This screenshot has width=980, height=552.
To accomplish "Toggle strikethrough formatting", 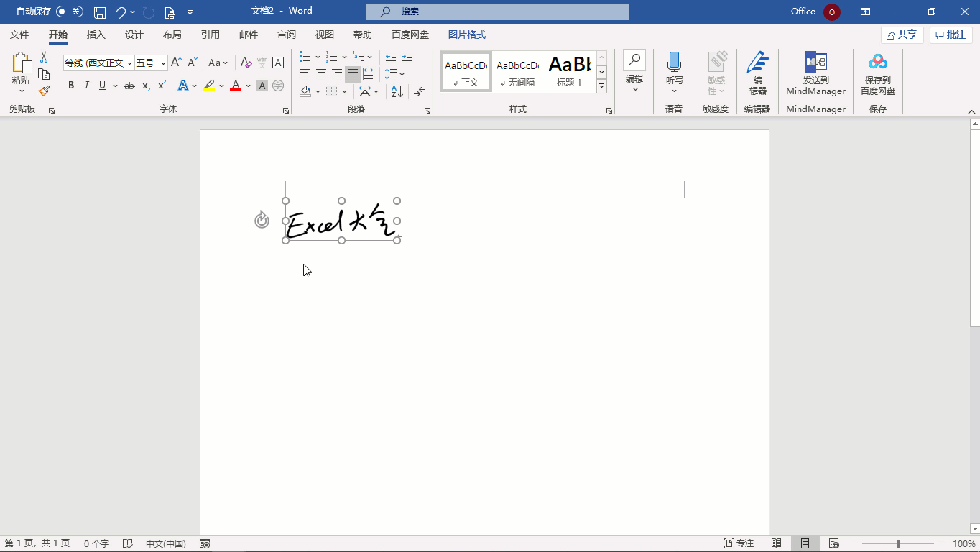I will coord(129,86).
